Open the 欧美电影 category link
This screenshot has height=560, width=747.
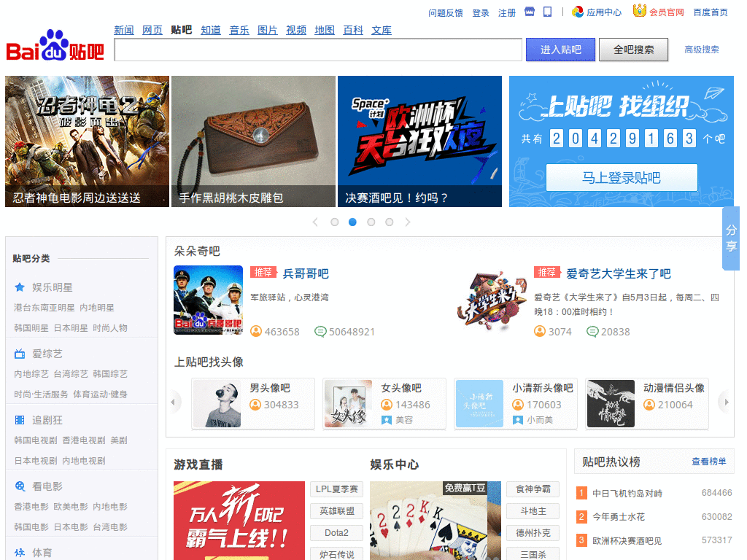pos(71,507)
